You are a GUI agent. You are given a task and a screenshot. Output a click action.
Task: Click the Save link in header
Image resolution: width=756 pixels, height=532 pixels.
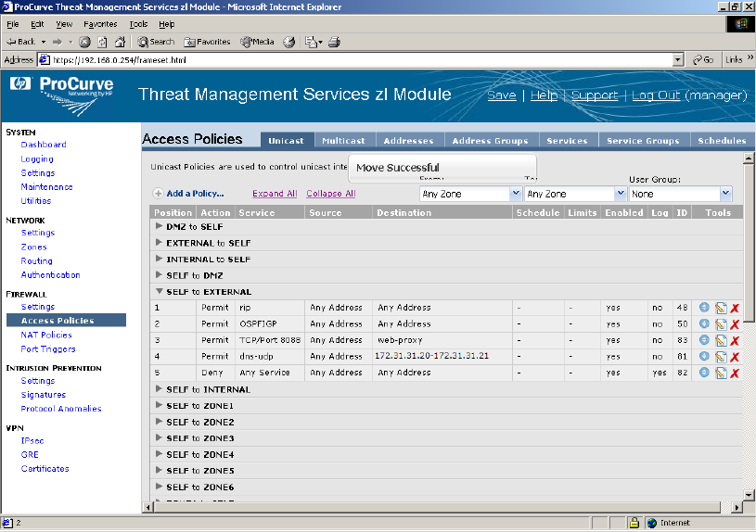coord(502,95)
